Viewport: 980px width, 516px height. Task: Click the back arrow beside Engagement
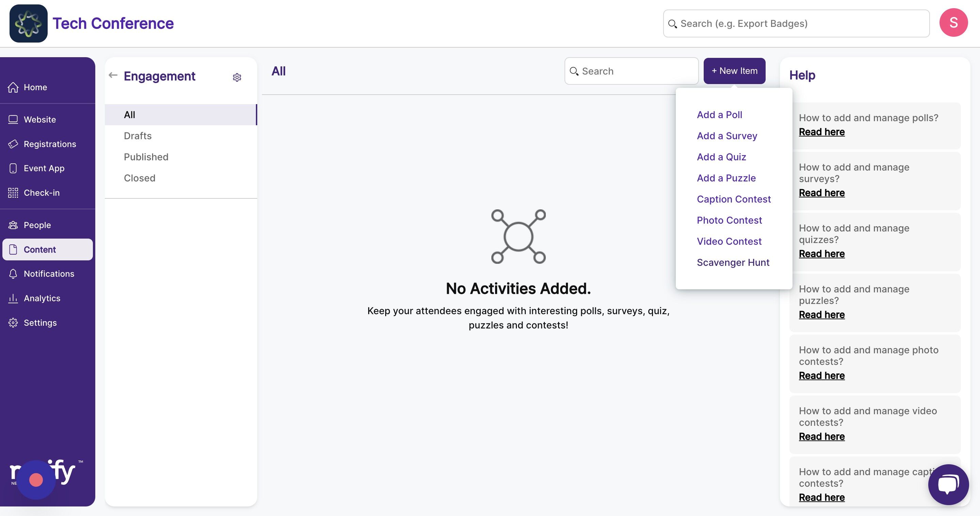pyautogui.click(x=113, y=75)
